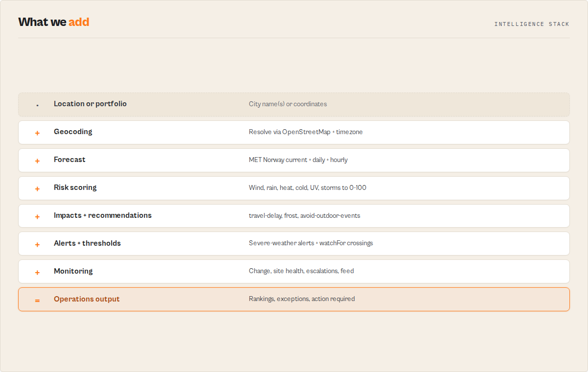Viewport: 588px width, 372px height.
Task: Click MET Norway current + daily + hourly text
Action: 298,160
